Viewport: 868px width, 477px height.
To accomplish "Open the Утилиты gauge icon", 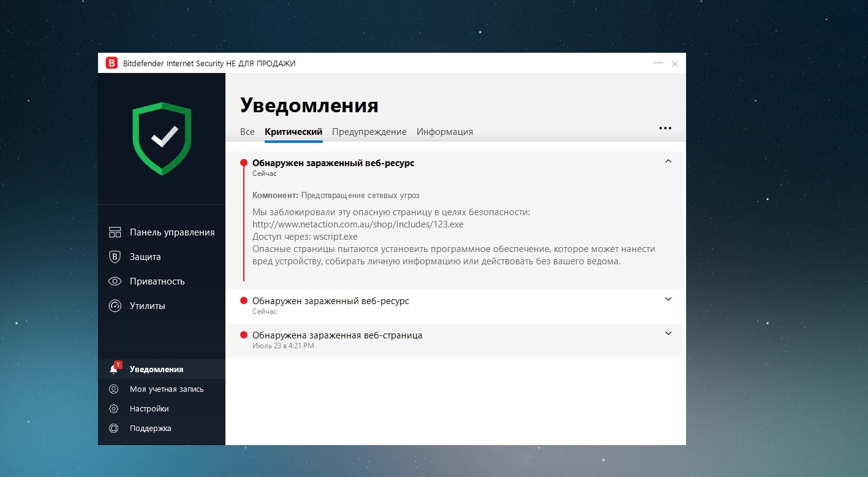I will [115, 306].
